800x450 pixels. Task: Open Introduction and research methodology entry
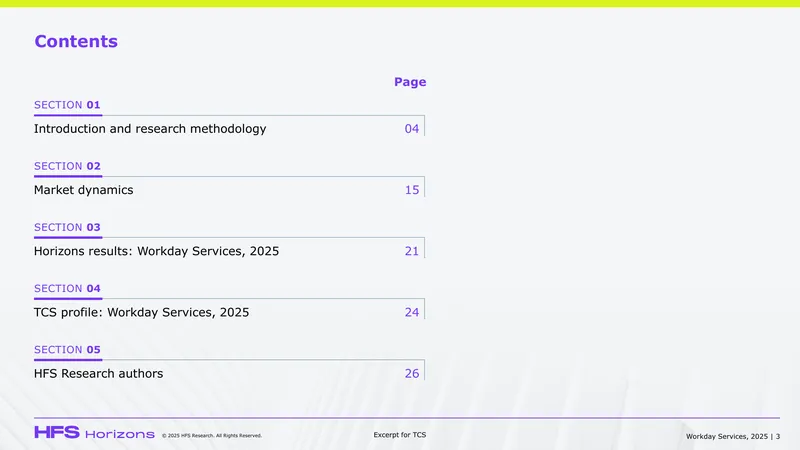(150, 129)
